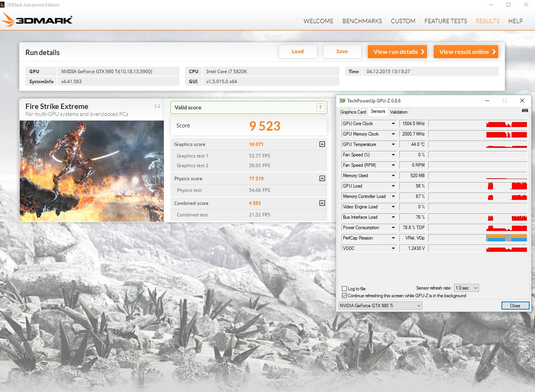
Task: Click View result online button
Action: coord(466,52)
